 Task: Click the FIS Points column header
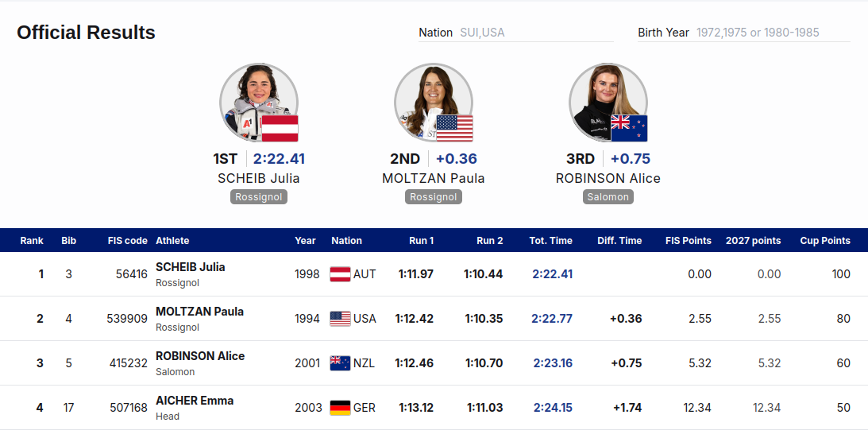pyautogui.click(x=688, y=241)
